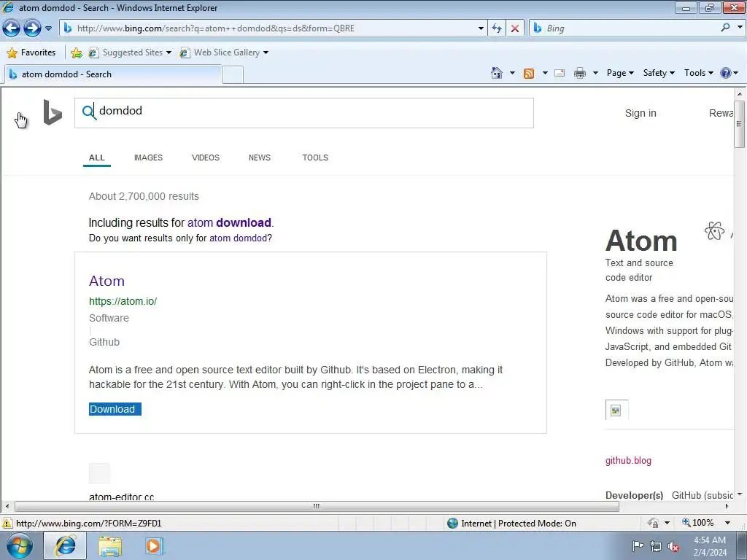The height and width of the screenshot is (560, 747).
Task: Expand the Home button dropdown arrow
Action: coord(512,73)
